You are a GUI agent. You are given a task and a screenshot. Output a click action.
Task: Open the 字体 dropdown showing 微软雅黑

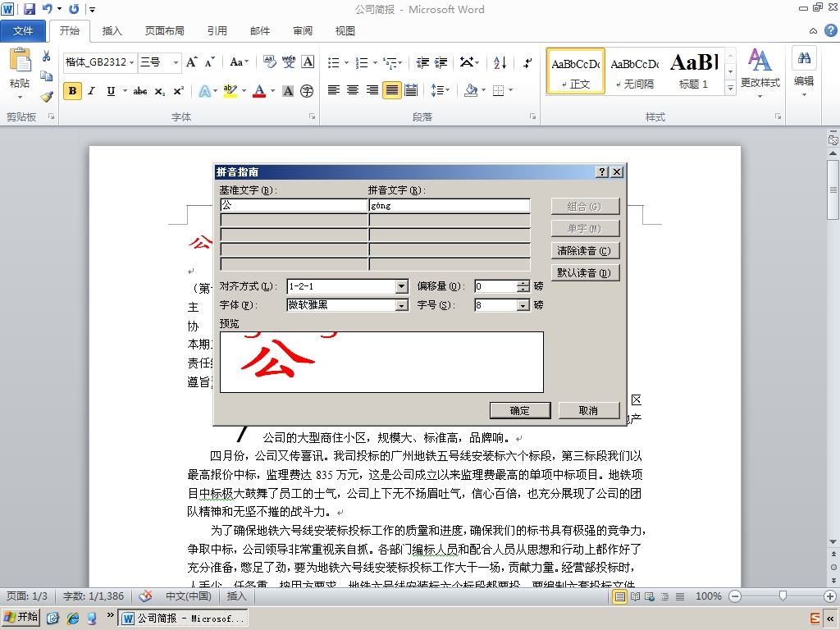click(402, 305)
